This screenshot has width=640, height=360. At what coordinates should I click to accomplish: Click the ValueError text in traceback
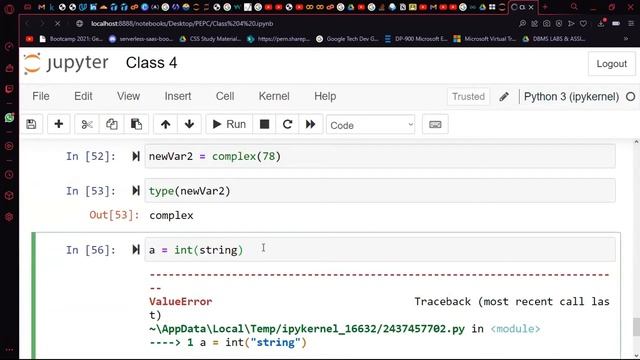[x=180, y=302]
